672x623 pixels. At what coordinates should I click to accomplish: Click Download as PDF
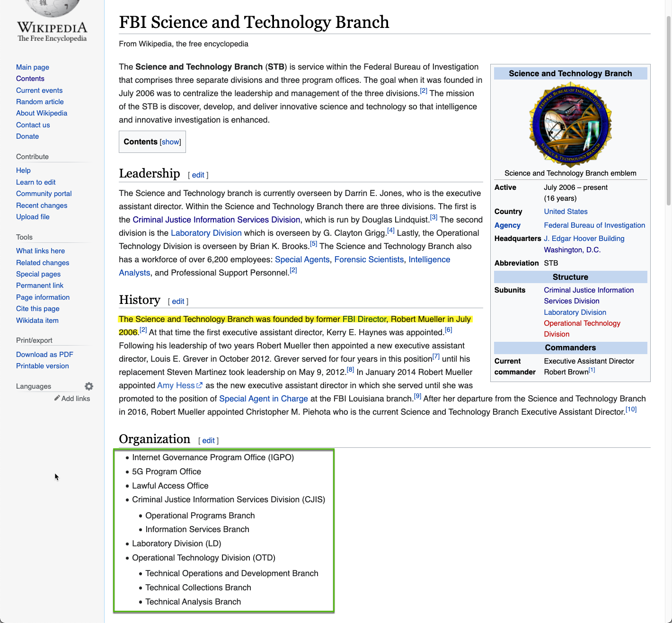pos(44,355)
